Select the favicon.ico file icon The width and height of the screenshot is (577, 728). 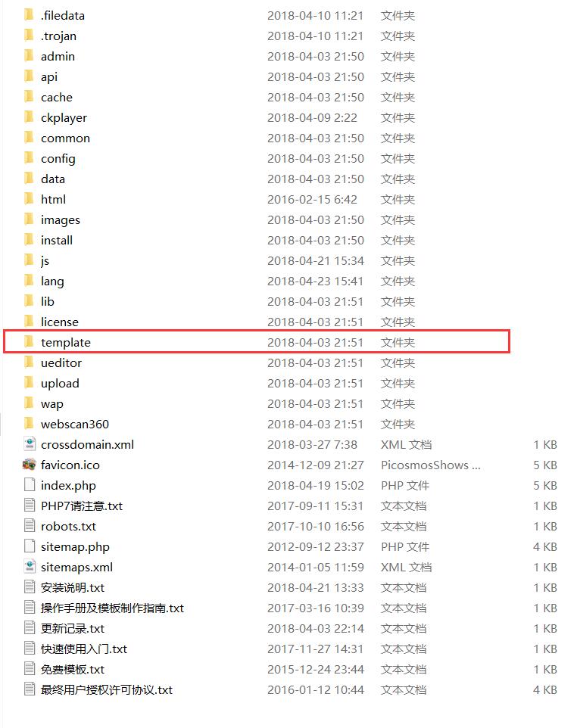(x=29, y=465)
